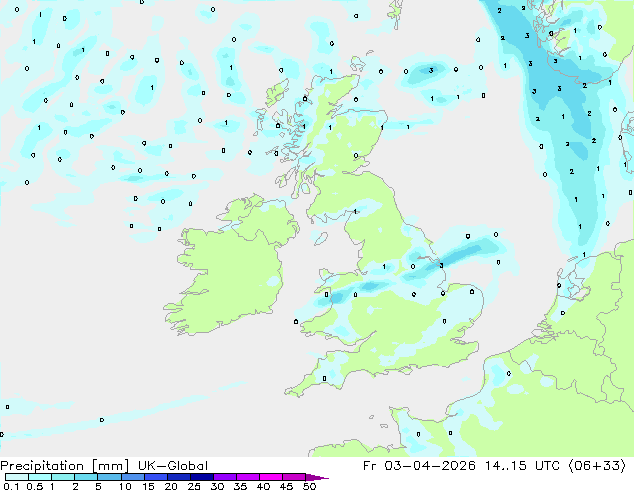Select the 2–5 mm legend color swatch
The width and height of the screenshot is (634, 490).
86,477
